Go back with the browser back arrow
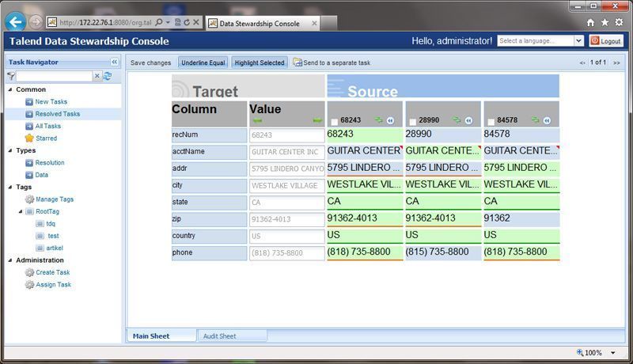Image resolution: width=633 pixels, height=364 pixels. [15, 22]
